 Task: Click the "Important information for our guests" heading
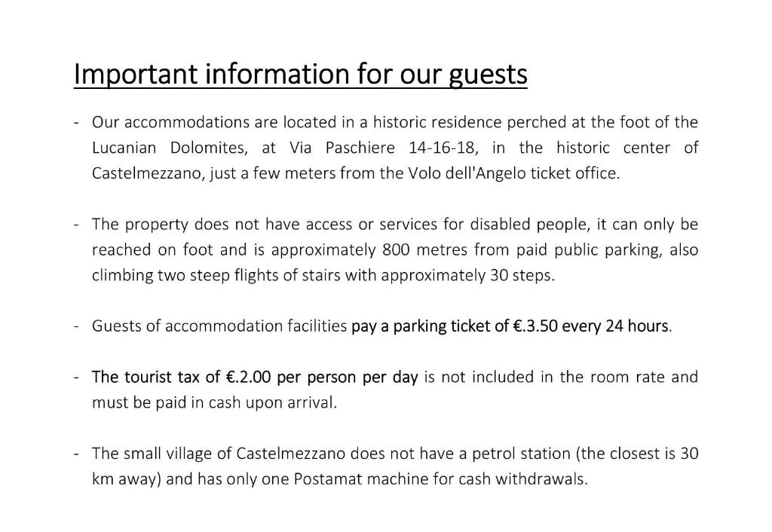point(300,75)
